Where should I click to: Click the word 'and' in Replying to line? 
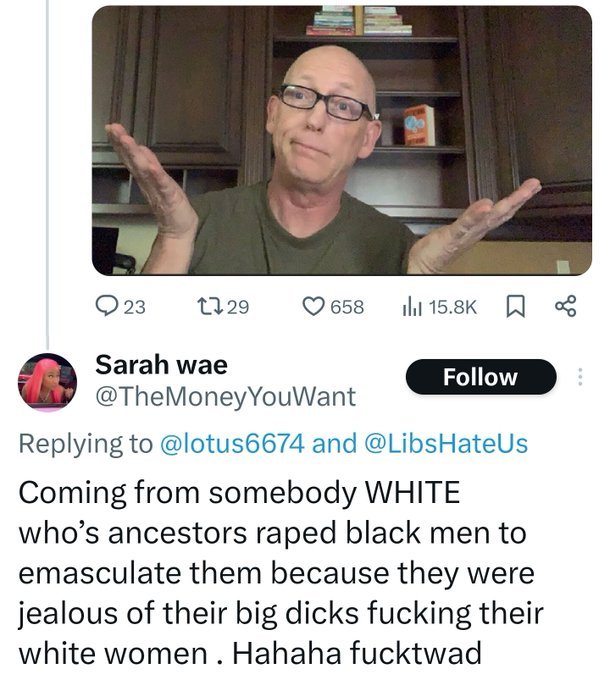334,444
